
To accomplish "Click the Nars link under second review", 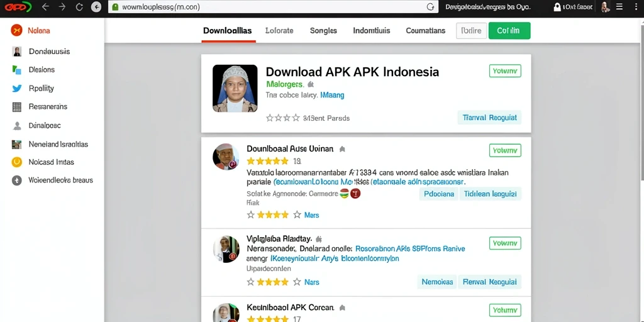I will (x=312, y=282).
